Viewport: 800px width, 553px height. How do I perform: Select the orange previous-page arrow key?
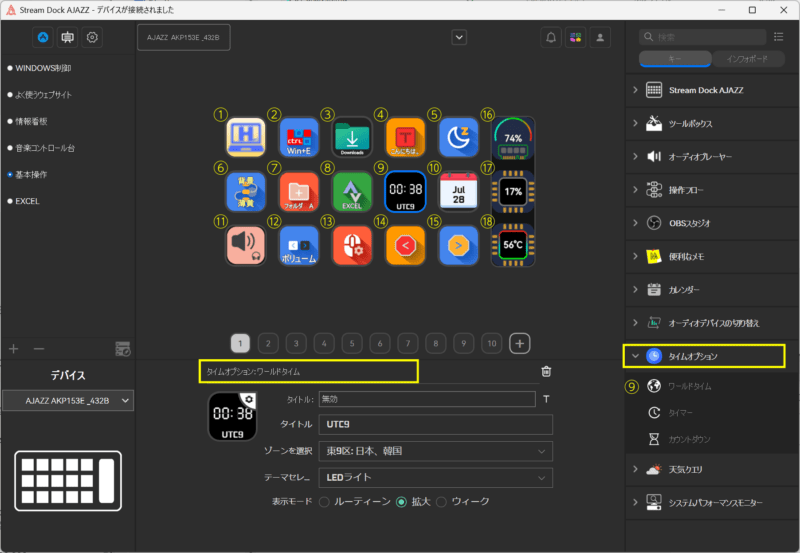(x=405, y=245)
